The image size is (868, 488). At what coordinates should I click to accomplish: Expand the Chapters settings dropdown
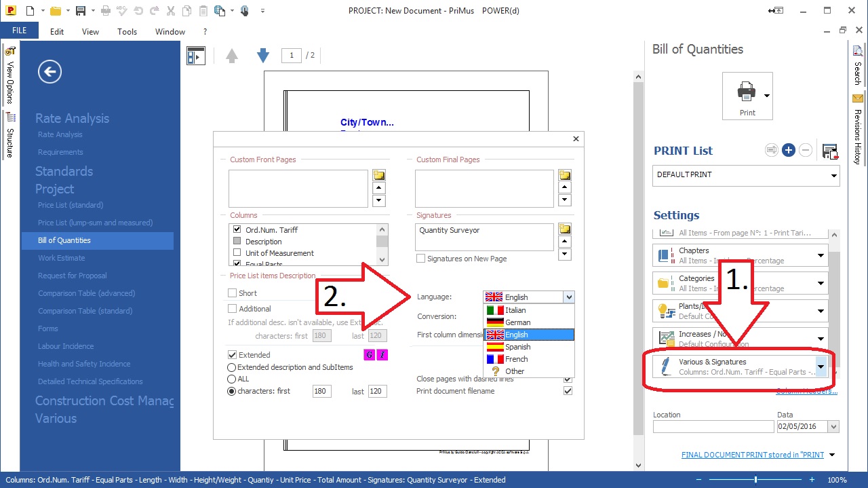(821, 256)
